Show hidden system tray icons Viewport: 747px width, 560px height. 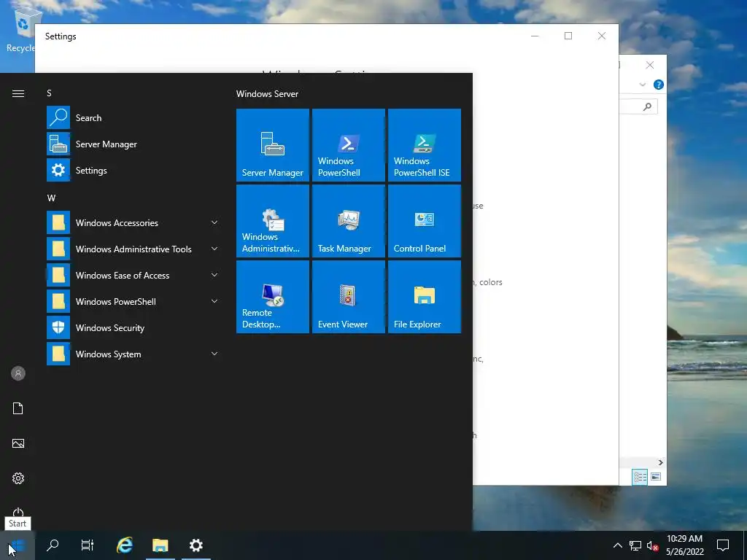[x=617, y=545]
